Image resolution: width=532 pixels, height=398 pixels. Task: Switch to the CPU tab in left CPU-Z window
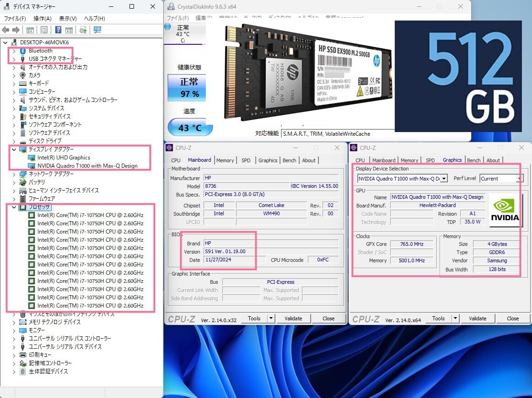coord(176,160)
